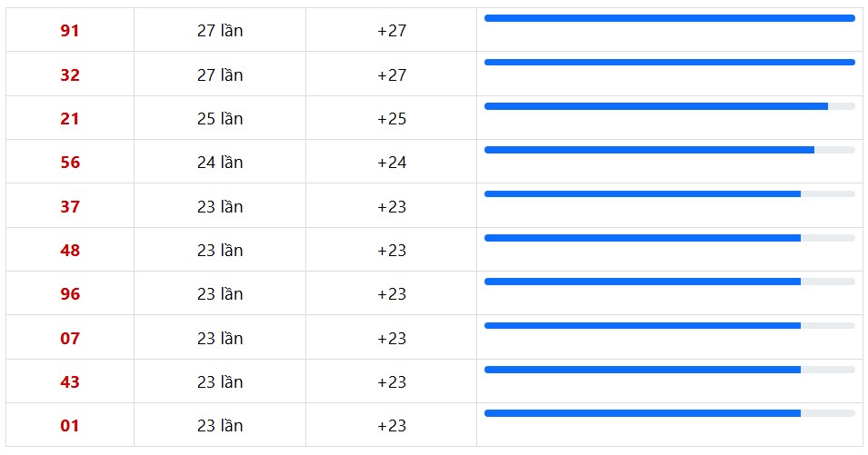
Task: Select the red number 01
Action: pyautogui.click(x=70, y=425)
